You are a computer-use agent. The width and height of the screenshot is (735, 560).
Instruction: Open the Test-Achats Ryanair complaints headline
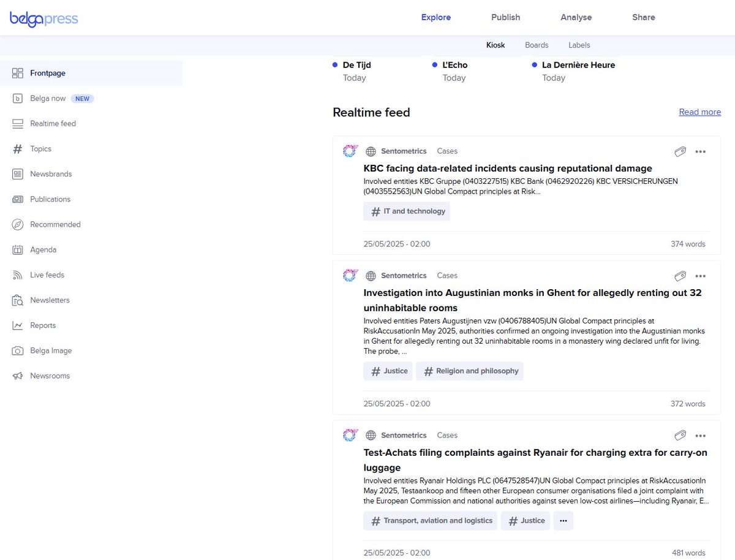click(x=535, y=460)
